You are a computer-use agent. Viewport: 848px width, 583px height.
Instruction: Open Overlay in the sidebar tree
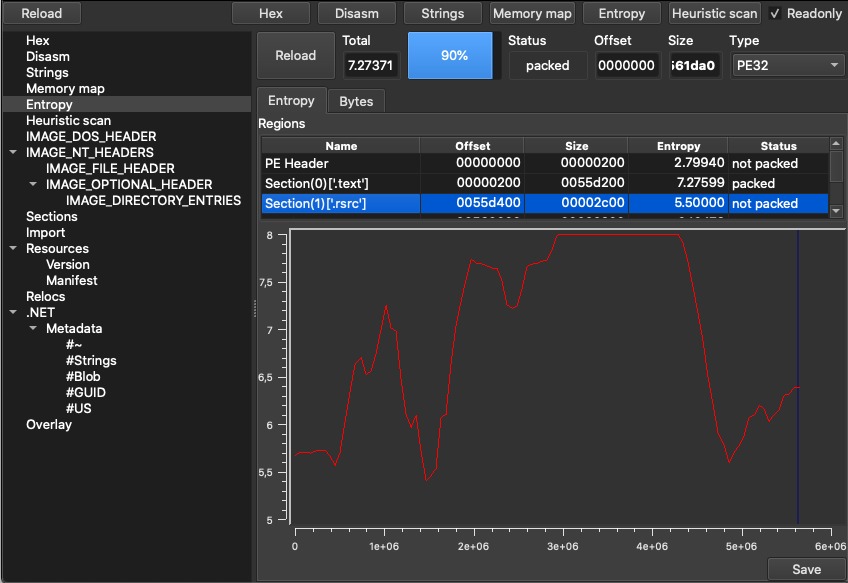49,424
